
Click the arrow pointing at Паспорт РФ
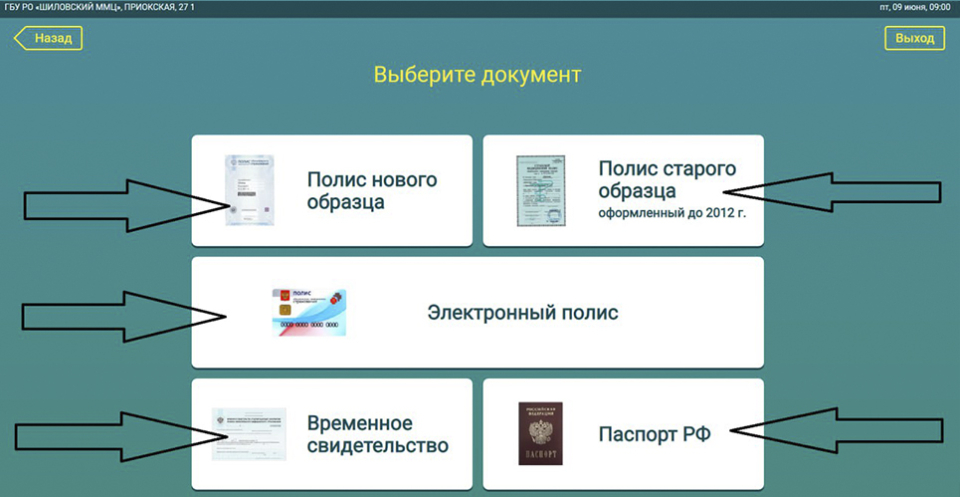point(840,431)
